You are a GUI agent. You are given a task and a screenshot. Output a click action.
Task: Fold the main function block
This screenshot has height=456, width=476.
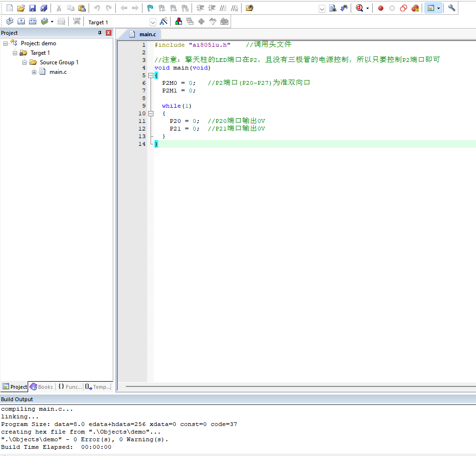151,75
